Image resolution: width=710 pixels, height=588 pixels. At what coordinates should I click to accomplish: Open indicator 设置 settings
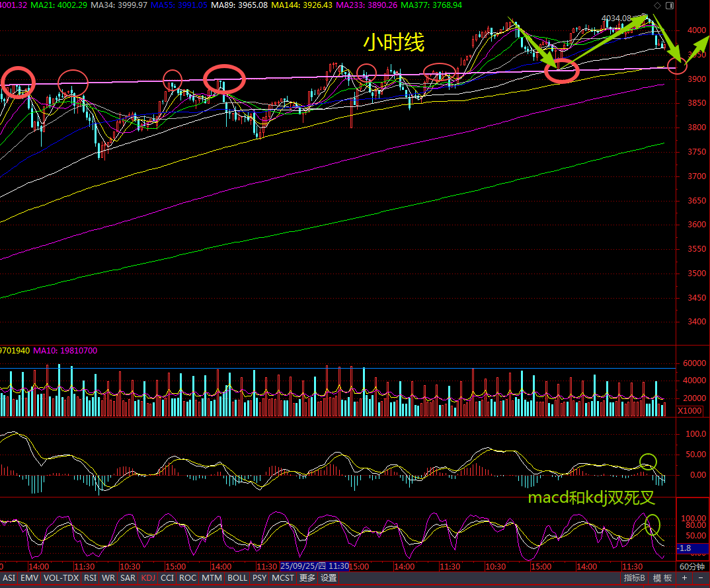pyautogui.click(x=329, y=578)
